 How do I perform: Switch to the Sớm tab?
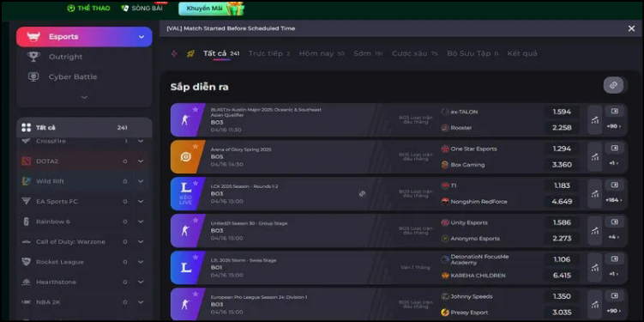pyautogui.click(x=368, y=53)
